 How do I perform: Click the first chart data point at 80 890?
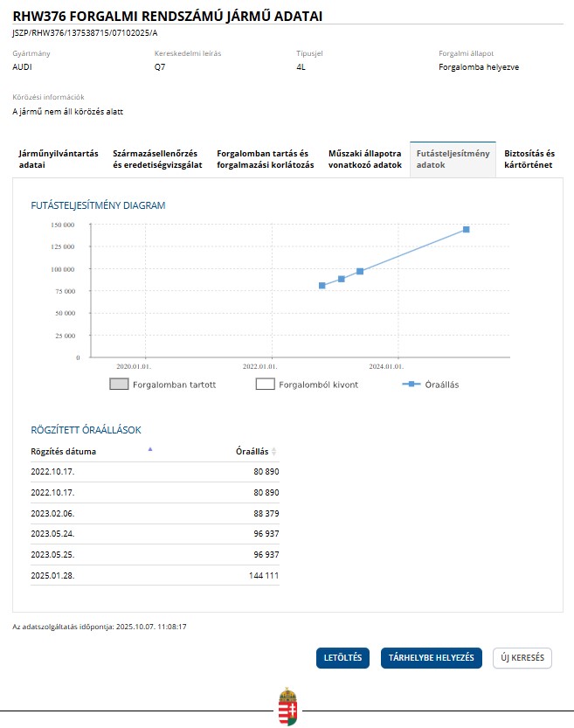tap(322, 286)
